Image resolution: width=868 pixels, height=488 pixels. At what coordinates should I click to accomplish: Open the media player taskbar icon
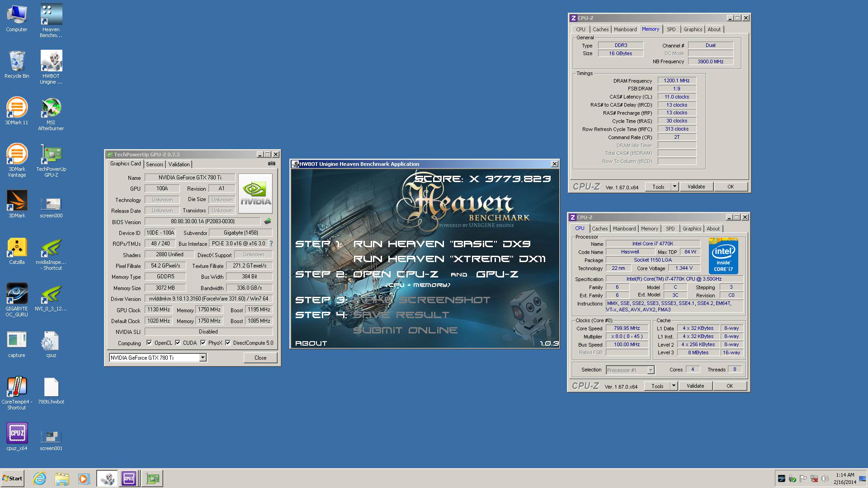[84, 479]
